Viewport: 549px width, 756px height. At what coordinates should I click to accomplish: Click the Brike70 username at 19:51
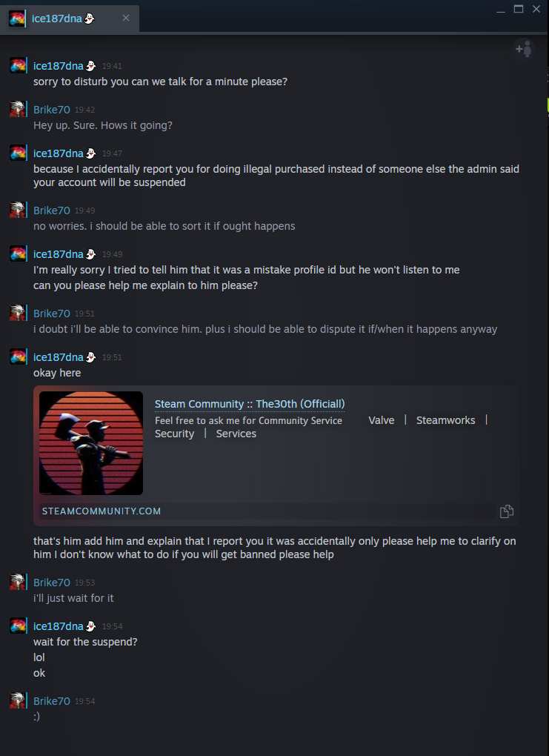[52, 314]
